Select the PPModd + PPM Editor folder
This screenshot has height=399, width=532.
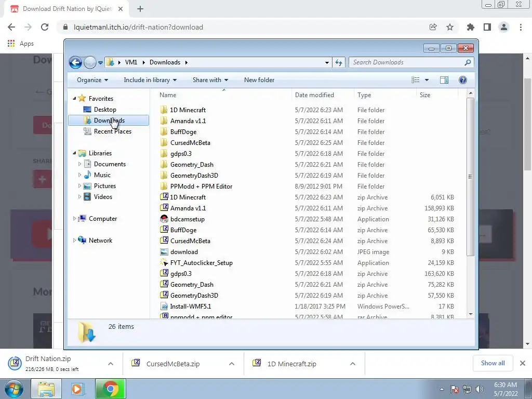(x=201, y=187)
